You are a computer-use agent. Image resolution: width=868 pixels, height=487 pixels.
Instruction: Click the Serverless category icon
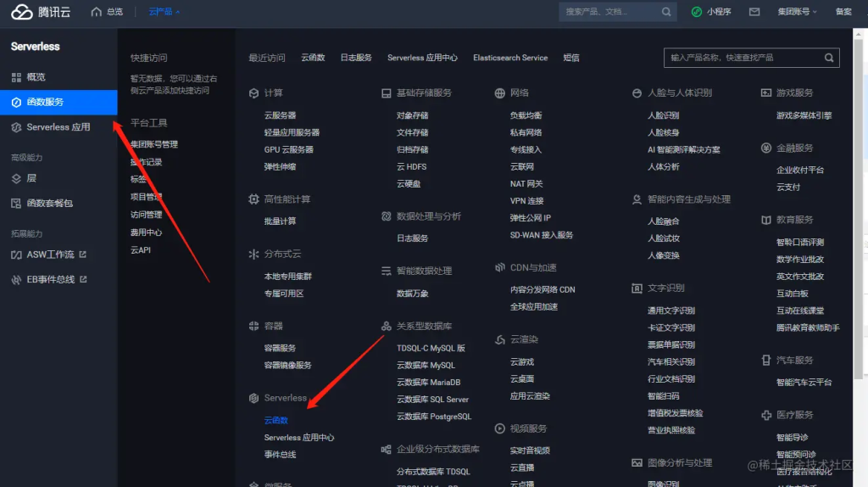point(253,398)
